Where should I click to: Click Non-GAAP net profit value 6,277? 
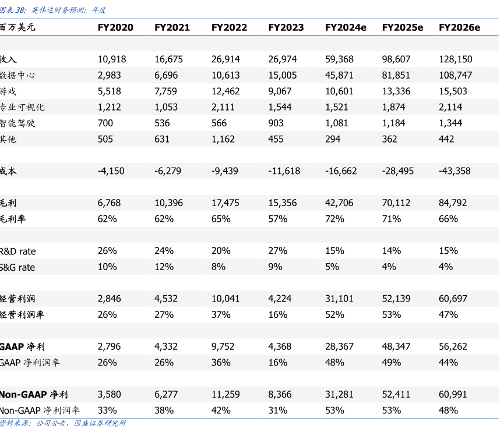pyautogui.click(x=167, y=395)
